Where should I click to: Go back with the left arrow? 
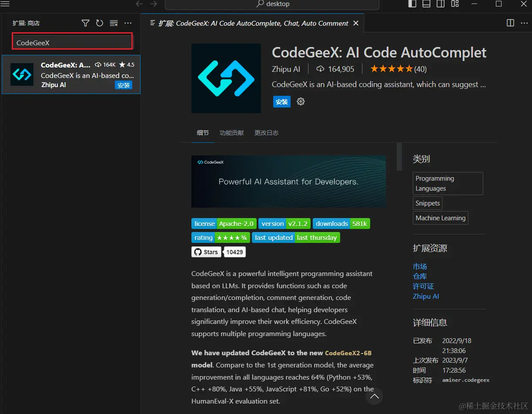pos(139,3)
